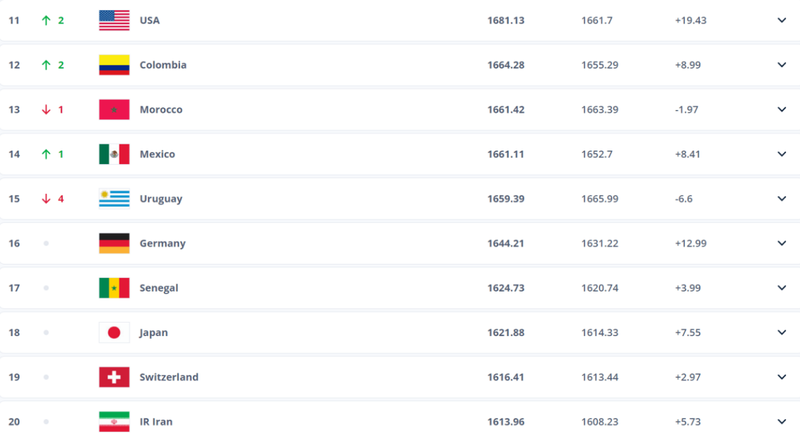Expand the Uruguay row chevron

[x=781, y=198]
